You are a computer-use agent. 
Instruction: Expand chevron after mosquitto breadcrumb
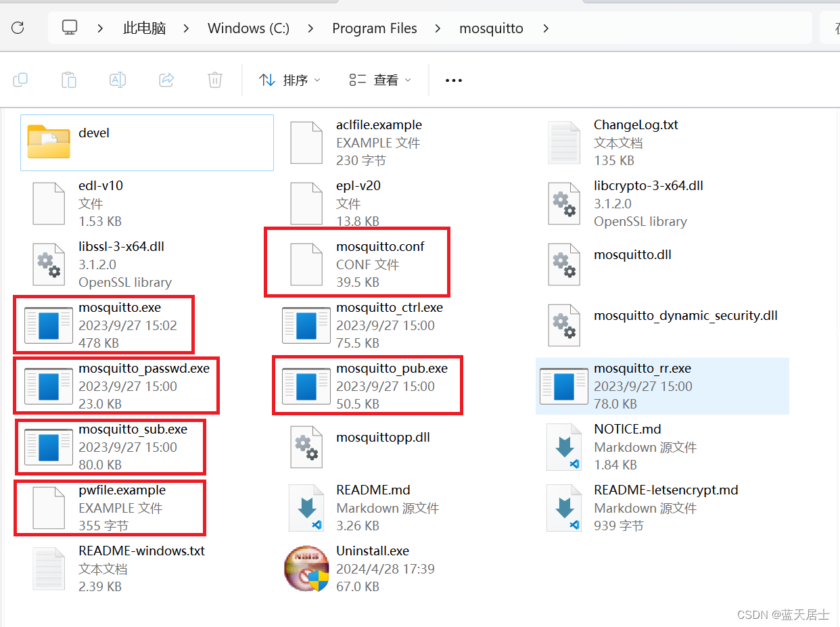pyautogui.click(x=545, y=28)
